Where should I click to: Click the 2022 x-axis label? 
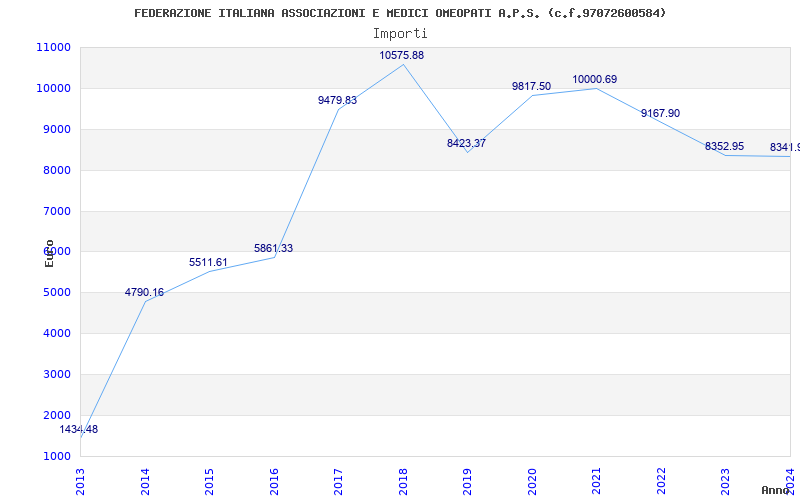(661, 481)
